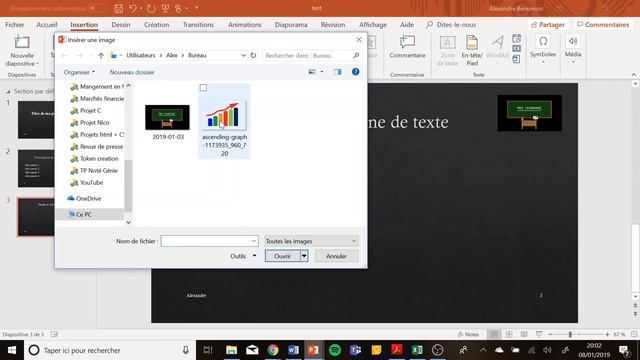Viewport: 640px width, 360px height.
Task: Click the Dites-le-nous search box
Action: [451, 25]
